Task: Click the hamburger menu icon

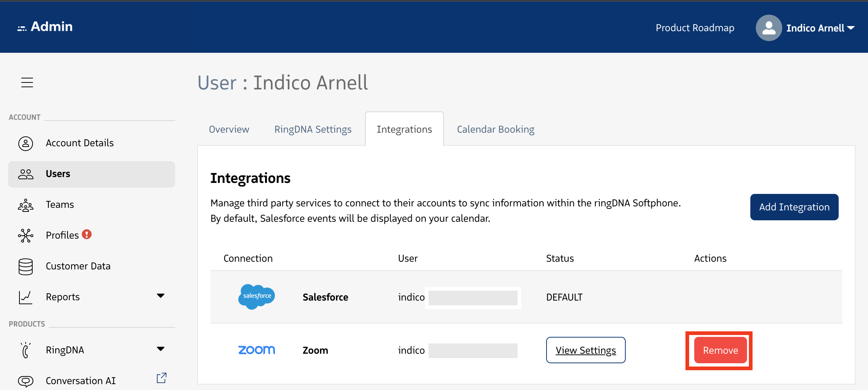Action: (27, 82)
